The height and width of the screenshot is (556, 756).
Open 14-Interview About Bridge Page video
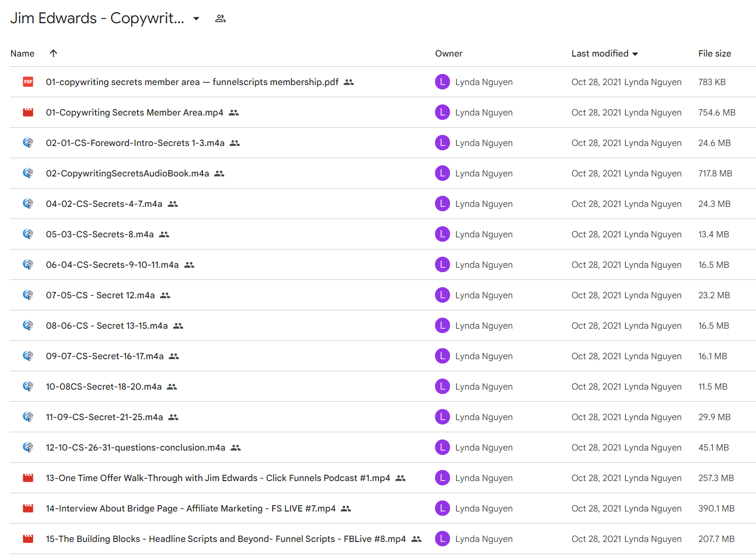point(190,509)
